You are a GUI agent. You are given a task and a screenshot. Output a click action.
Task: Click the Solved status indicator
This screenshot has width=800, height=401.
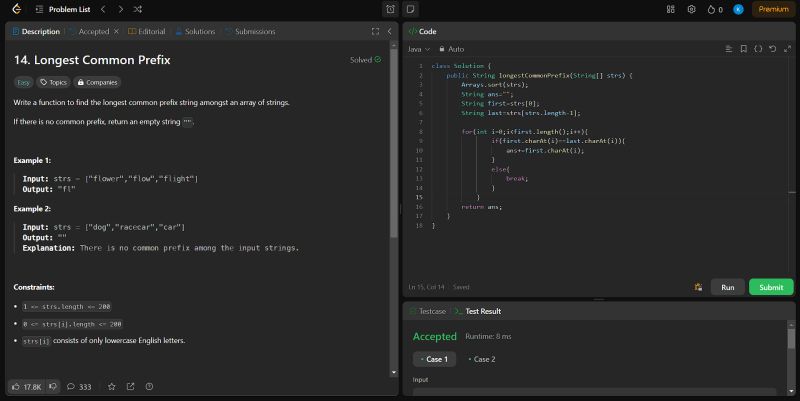coord(365,60)
